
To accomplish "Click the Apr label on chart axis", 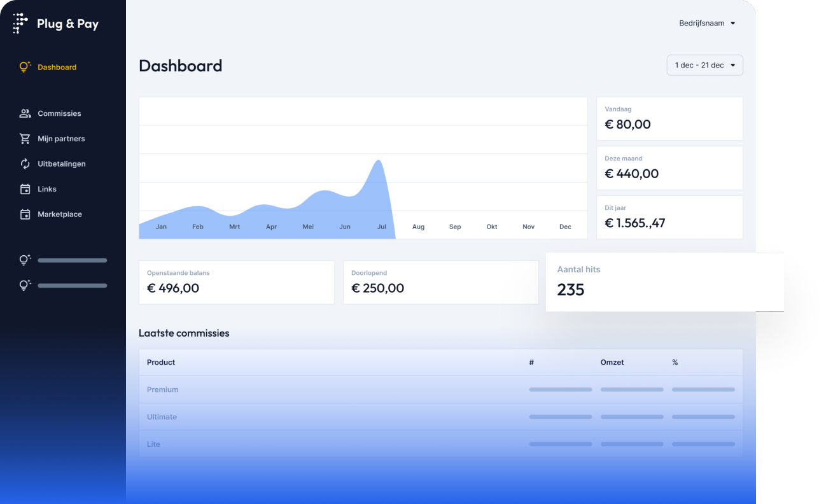I will pos(272,227).
